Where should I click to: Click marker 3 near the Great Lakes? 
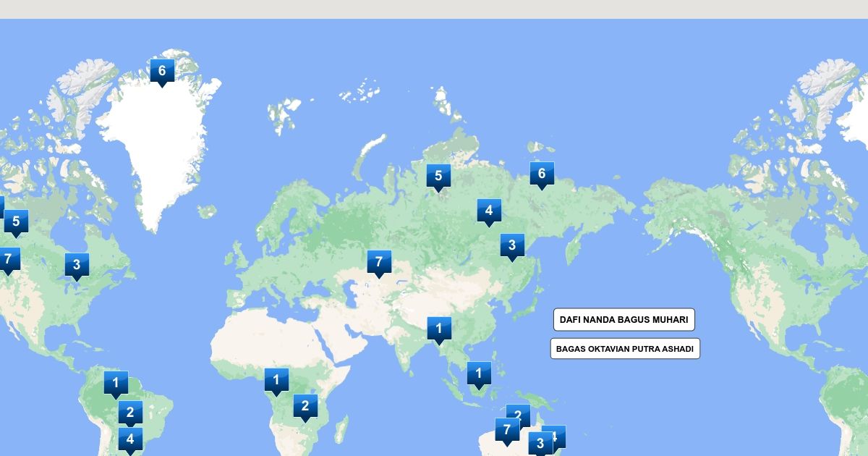click(77, 266)
